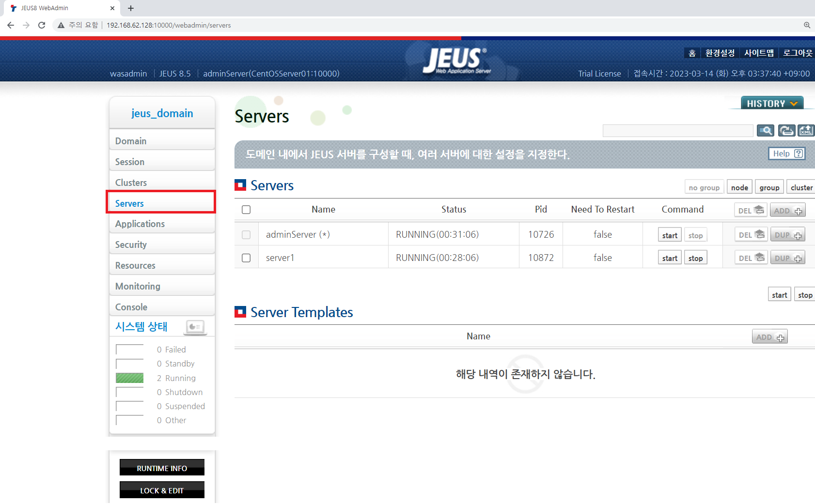Screen dimensions: 815x504
Task: Open Applications menu in sidebar
Action: click(x=162, y=224)
